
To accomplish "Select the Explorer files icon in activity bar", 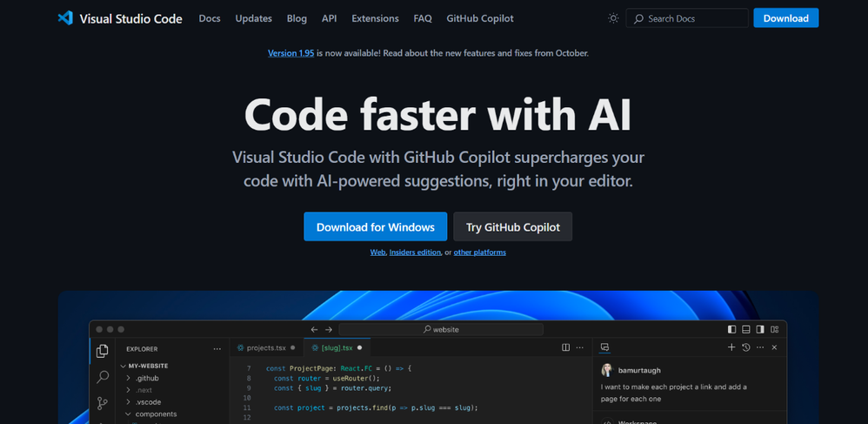I will coord(103,351).
